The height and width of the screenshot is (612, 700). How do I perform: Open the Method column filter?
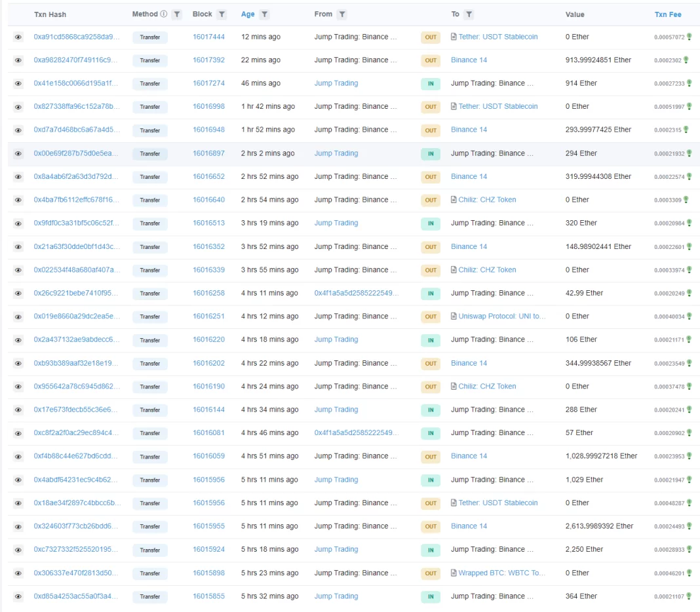[x=176, y=14]
